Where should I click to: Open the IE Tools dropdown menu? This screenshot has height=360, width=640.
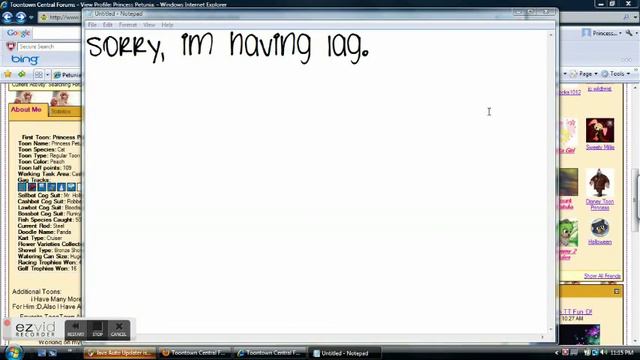coord(616,74)
